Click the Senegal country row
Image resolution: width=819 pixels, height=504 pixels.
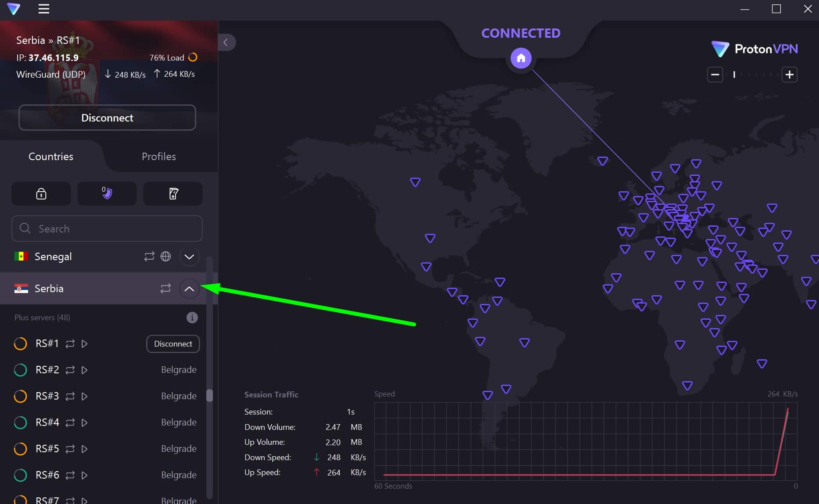tap(103, 257)
